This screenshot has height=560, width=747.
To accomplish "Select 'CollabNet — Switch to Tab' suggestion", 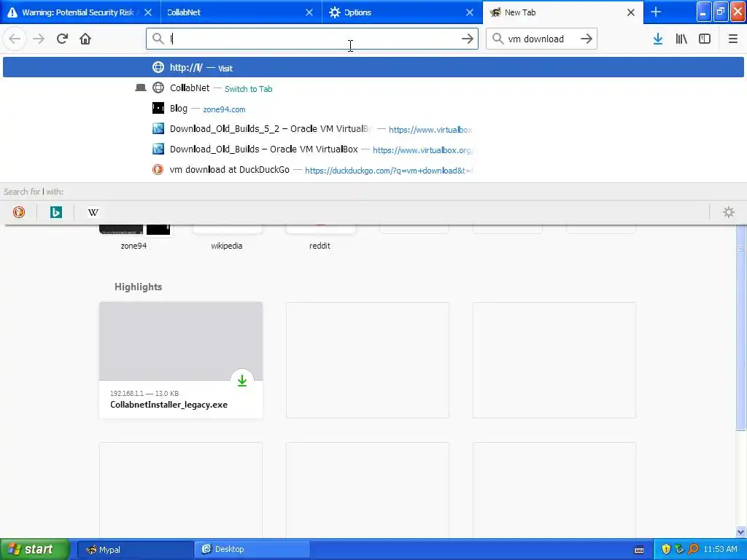I will pyautogui.click(x=373, y=88).
